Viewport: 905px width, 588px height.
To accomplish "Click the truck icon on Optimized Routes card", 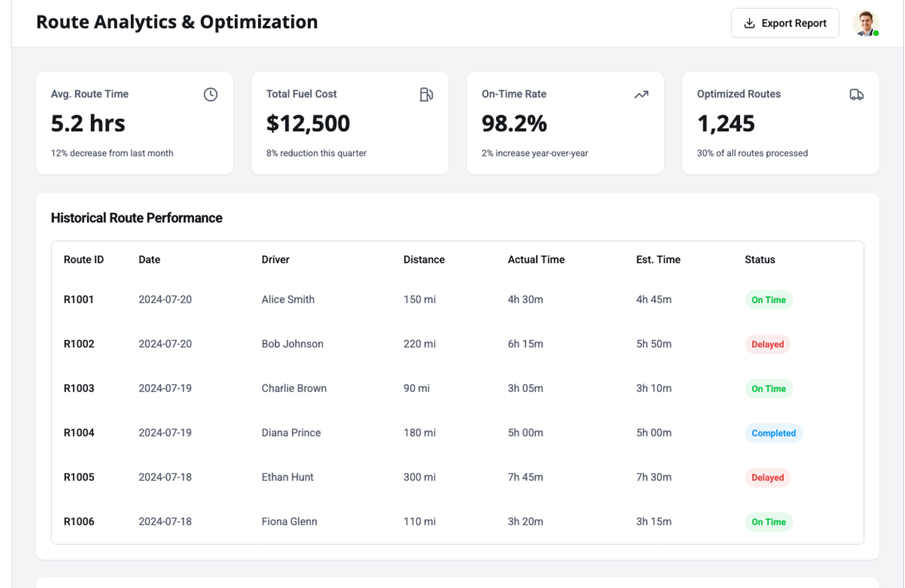I will coord(856,95).
